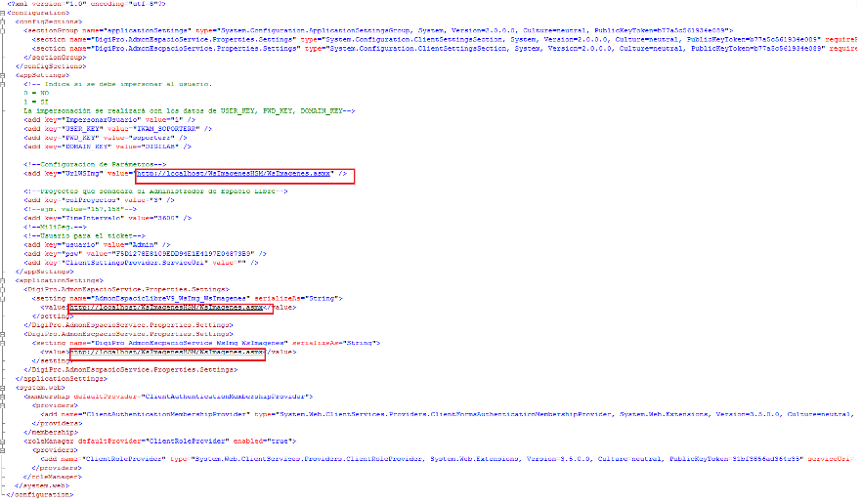This screenshot has width=862, height=504.
Task: Click the closing configuration tag
Action: [39, 495]
